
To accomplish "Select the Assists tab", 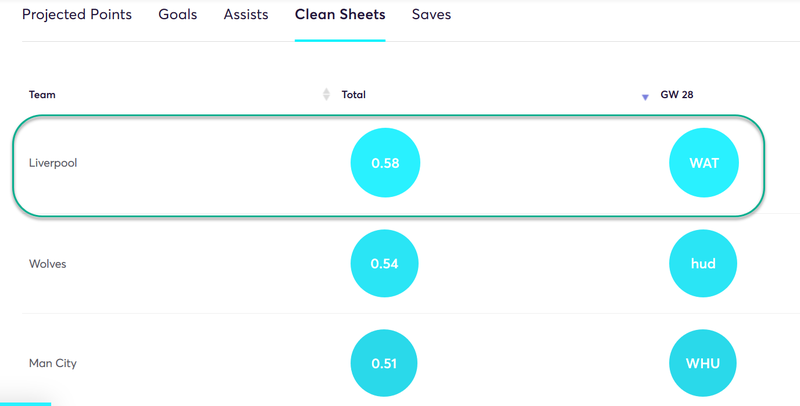I will click(x=246, y=15).
